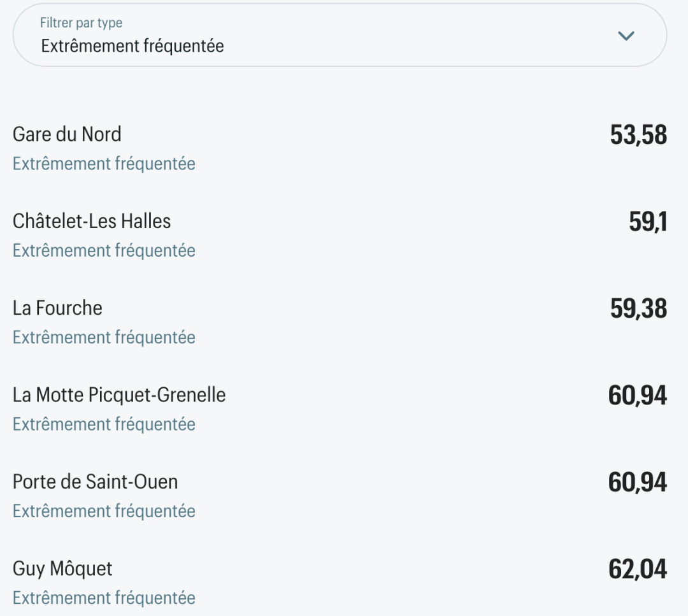688x616 pixels.
Task: Click the type label under Porte de Saint-Ouen
Action: click(x=104, y=511)
